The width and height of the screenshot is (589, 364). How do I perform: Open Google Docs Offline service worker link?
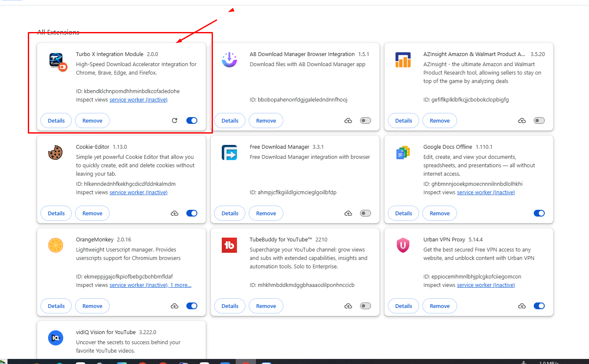click(486, 193)
